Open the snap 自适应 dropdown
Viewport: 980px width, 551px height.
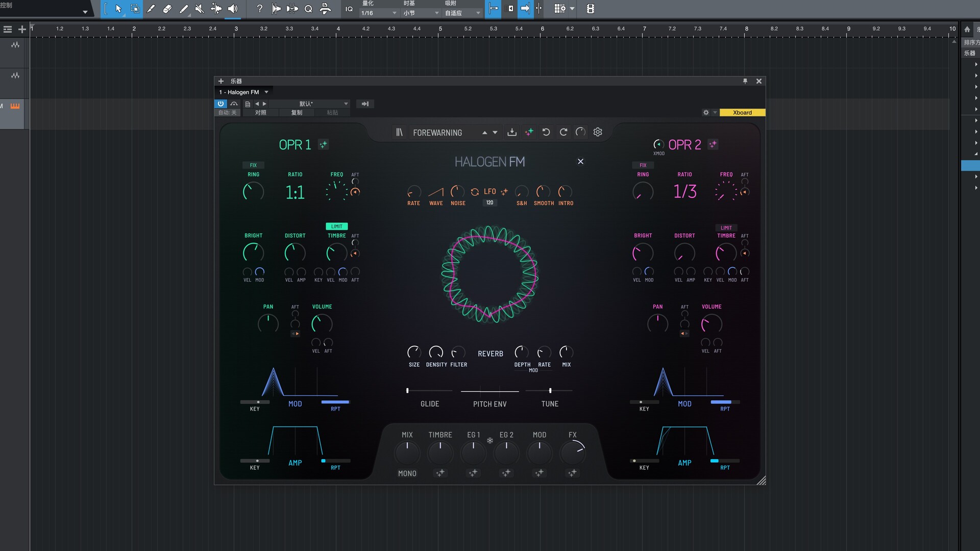tap(462, 13)
